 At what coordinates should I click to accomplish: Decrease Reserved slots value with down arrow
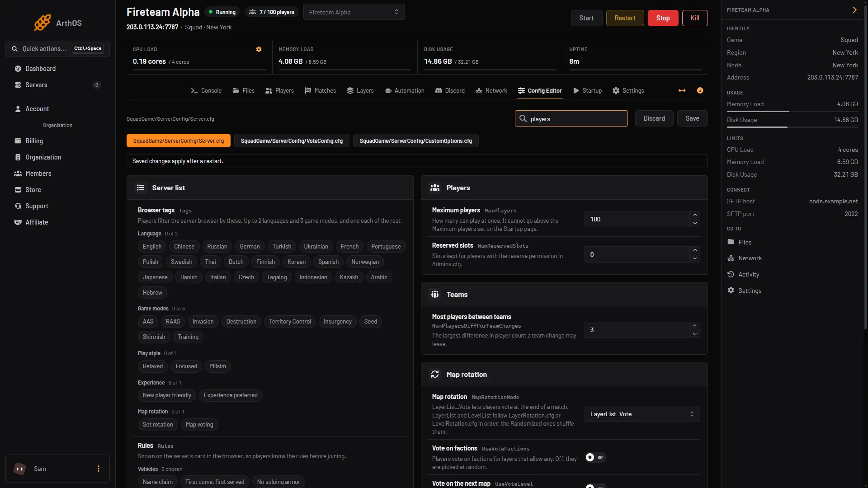coord(695,258)
